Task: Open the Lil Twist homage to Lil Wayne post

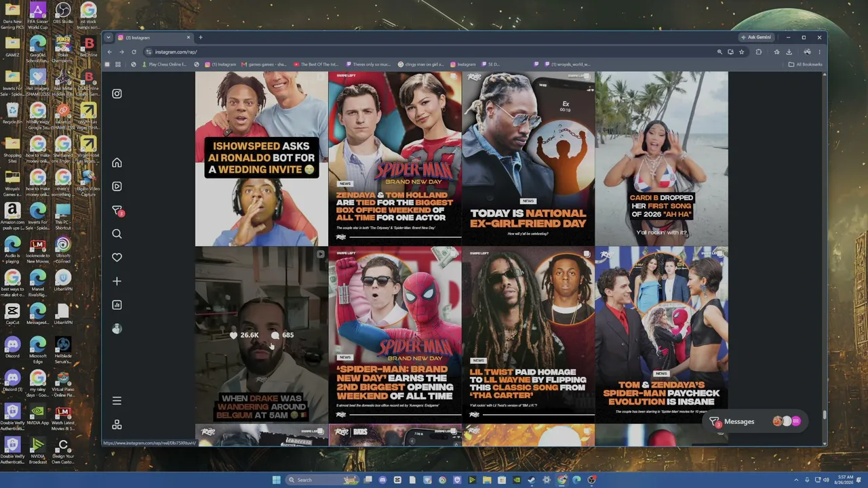Action: point(528,335)
